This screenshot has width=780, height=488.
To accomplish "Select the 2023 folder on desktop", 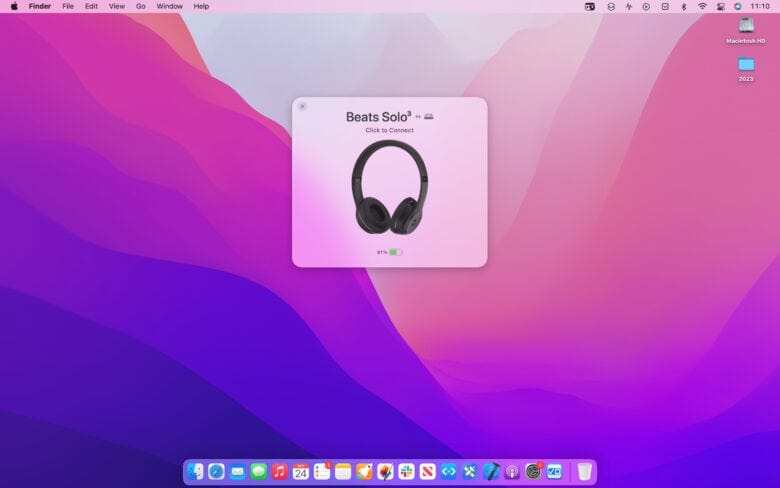I will 746,65.
